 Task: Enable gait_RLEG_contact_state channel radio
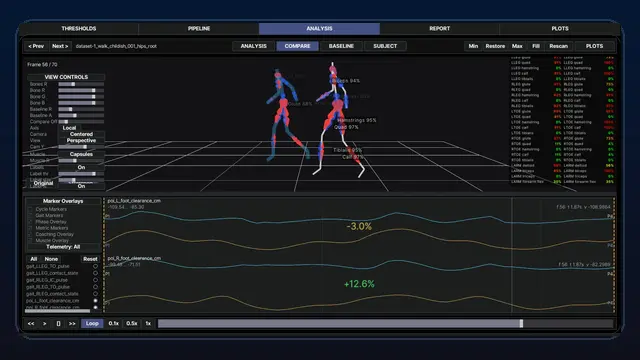tap(96, 294)
